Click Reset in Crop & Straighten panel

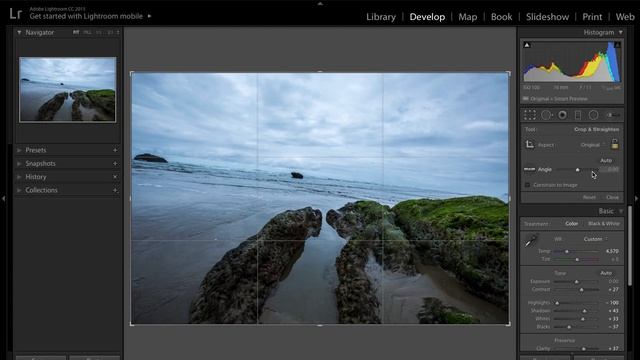point(589,197)
